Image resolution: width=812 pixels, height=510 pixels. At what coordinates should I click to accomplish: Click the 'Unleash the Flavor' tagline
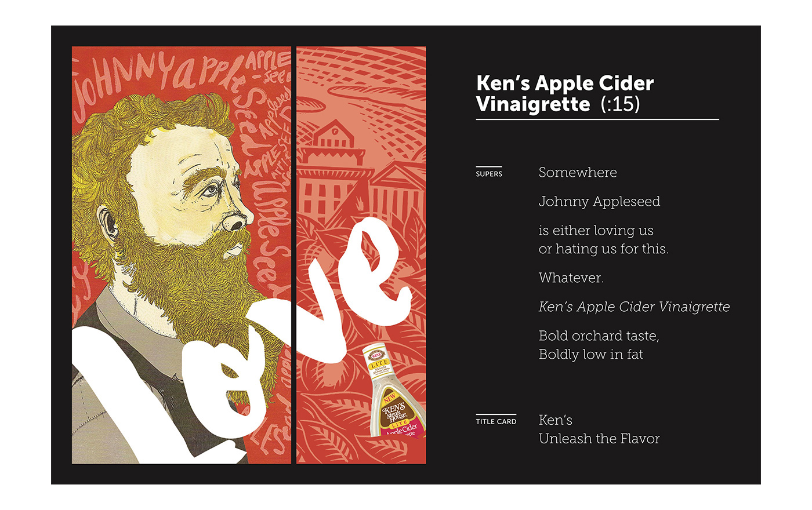[599, 439]
